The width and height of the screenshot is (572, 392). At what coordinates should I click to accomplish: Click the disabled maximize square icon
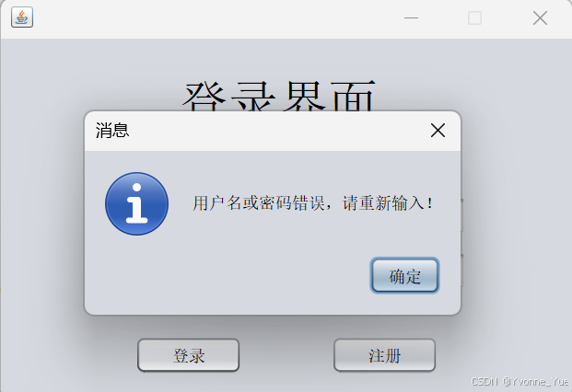tap(474, 17)
